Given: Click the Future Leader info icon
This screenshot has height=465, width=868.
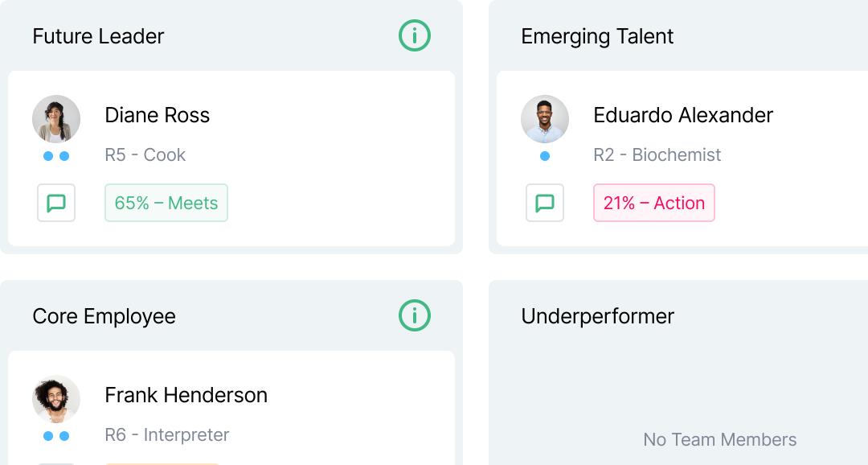Looking at the screenshot, I should pos(415,35).
